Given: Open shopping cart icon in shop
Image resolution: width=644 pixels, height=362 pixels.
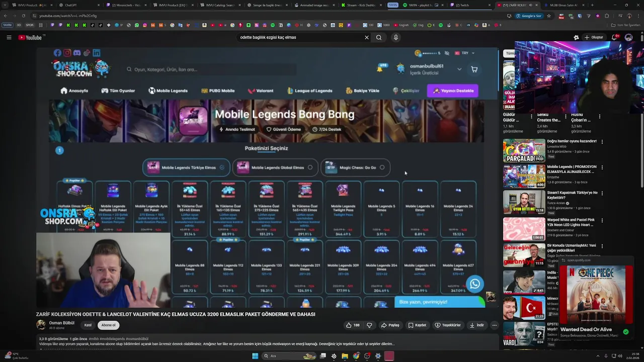Looking at the screenshot, I should [x=474, y=69].
